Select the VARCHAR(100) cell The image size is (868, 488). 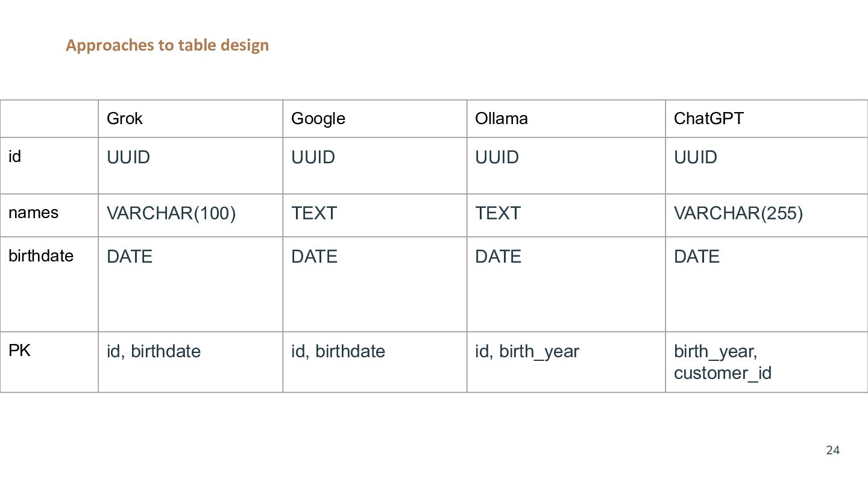171,213
